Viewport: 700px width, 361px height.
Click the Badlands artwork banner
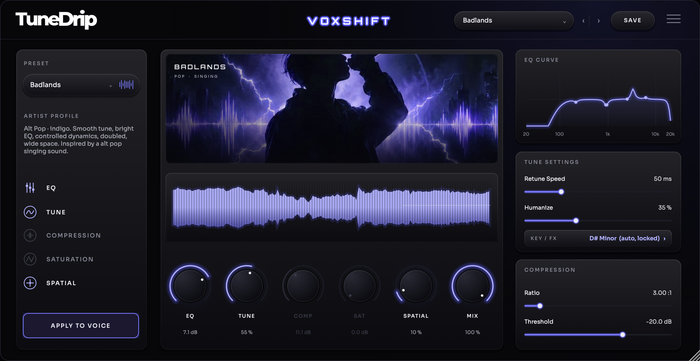(332, 108)
